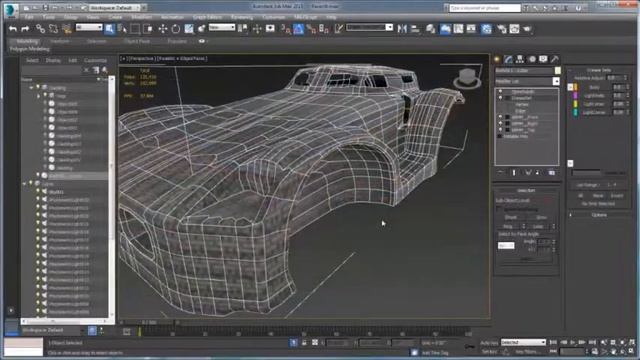
Task: Activate the Select and Link tool
Action: click(40, 29)
